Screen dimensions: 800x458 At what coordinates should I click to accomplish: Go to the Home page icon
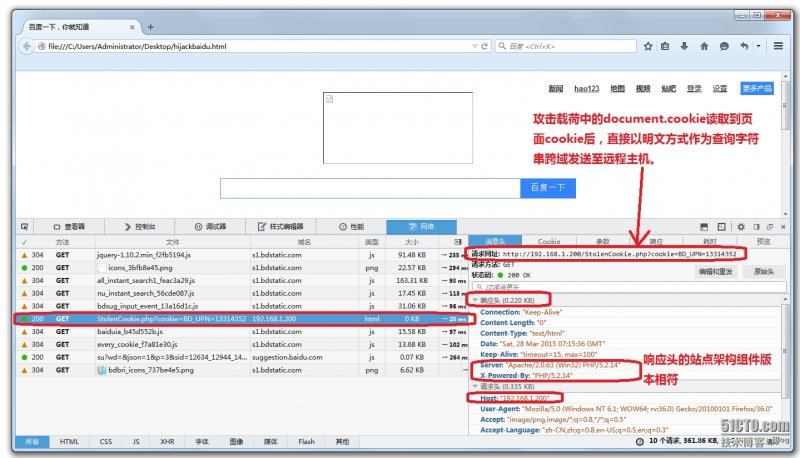pyautogui.click(x=704, y=46)
